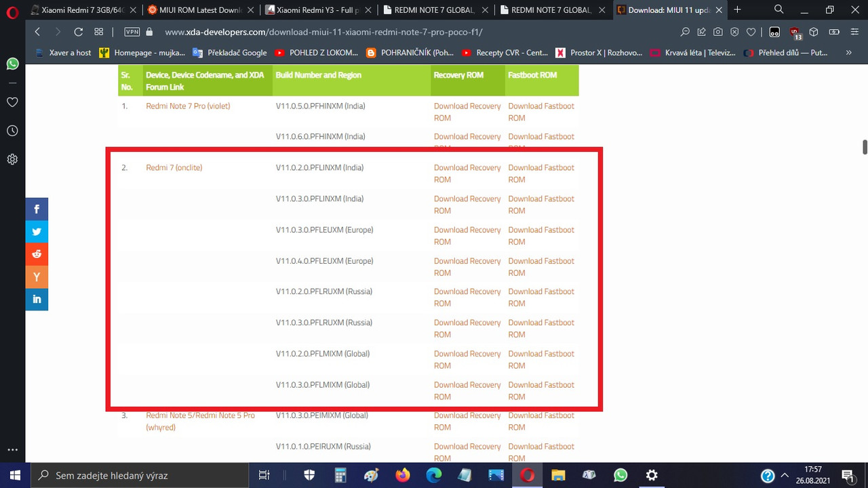Open Redmi 7 (onclite) forum link

(174, 167)
